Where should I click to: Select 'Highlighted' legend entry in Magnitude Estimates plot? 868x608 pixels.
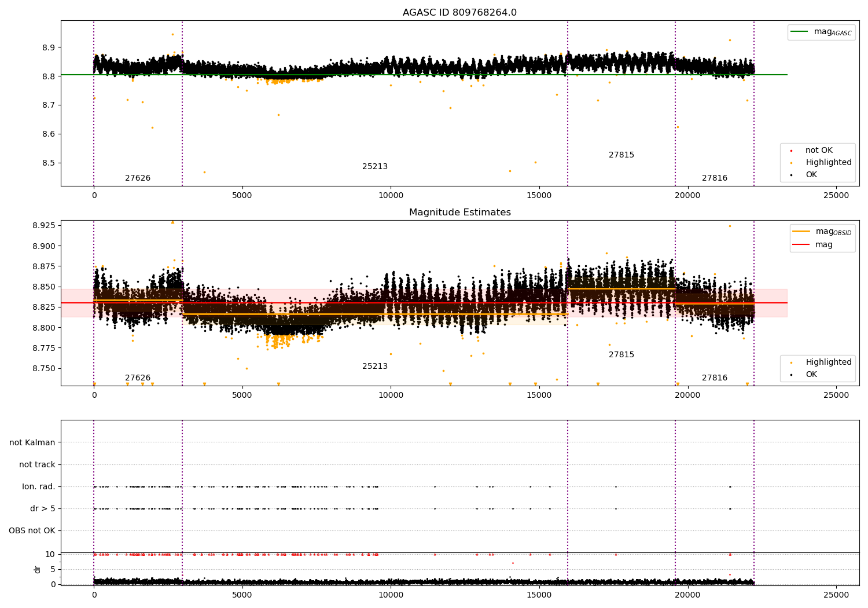(x=828, y=362)
